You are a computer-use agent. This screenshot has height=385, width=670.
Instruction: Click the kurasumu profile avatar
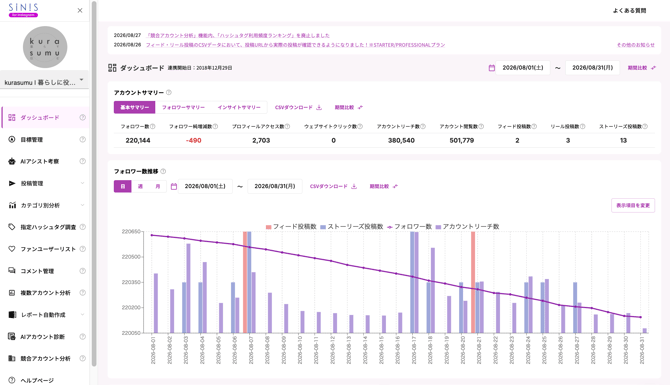click(45, 47)
